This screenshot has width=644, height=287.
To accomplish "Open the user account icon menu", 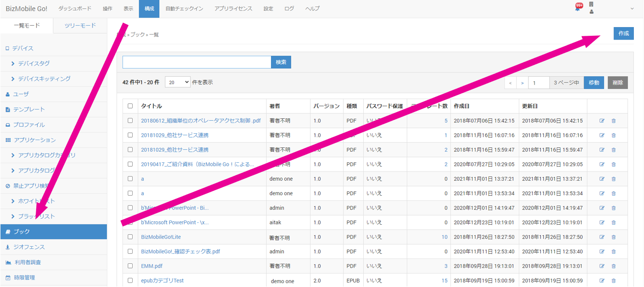I will pyautogui.click(x=591, y=12).
